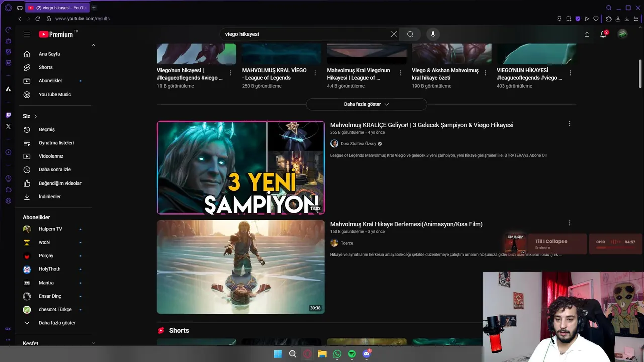The image size is (644, 362).
Task: Click the browser tab search magnifier
Action: click(609, 8)
